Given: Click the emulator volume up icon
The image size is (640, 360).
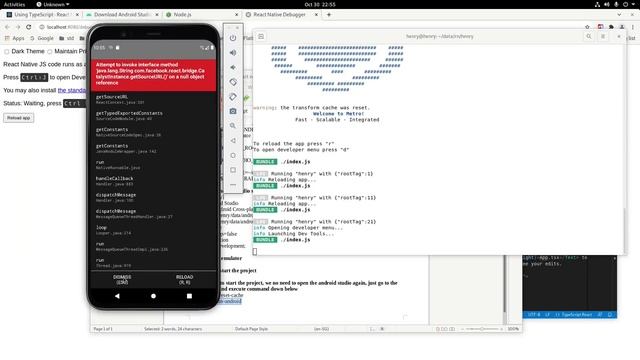Looking at the screenshot, I should [x=233, y=53].
